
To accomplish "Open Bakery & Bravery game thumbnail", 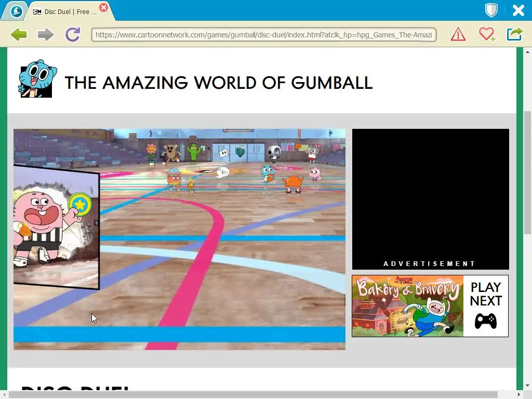I will tap(407, 306).
